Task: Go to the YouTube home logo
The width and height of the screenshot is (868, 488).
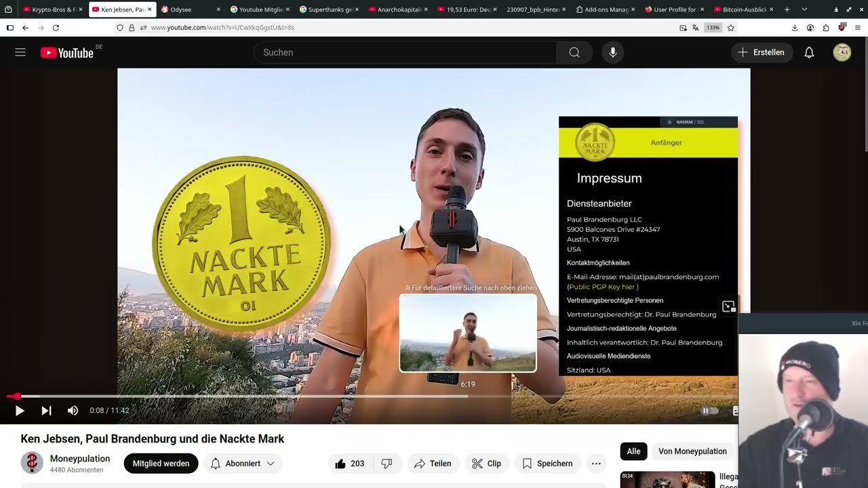Action: pyautogui.click(x=66, y=52)
